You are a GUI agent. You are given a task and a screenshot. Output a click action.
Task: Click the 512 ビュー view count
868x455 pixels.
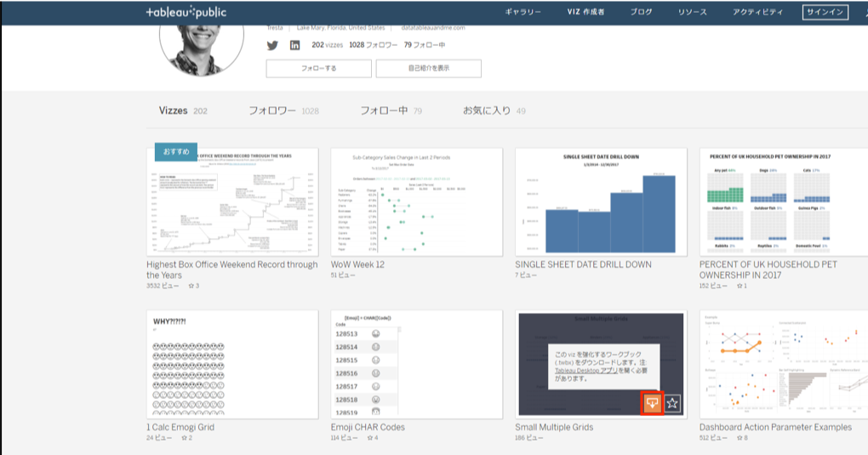714,438
